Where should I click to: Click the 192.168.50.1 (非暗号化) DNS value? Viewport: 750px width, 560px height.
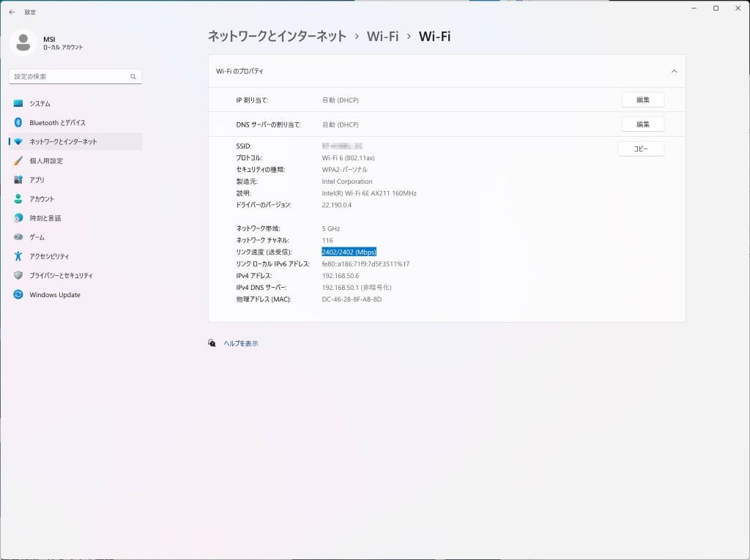(357, 288)
